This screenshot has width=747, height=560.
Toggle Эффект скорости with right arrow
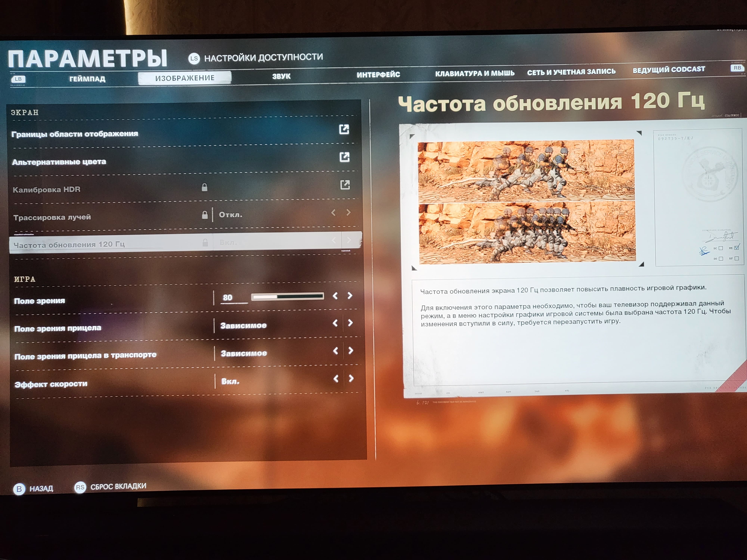351,378
